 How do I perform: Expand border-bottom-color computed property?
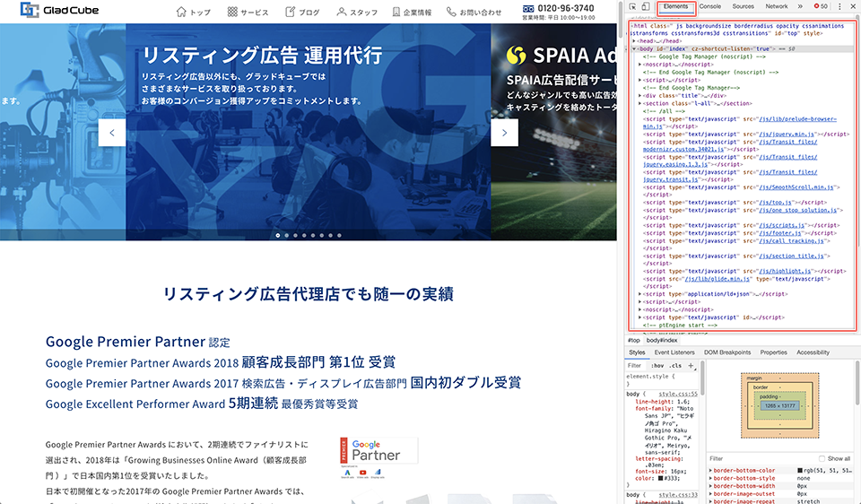point(710,471)
